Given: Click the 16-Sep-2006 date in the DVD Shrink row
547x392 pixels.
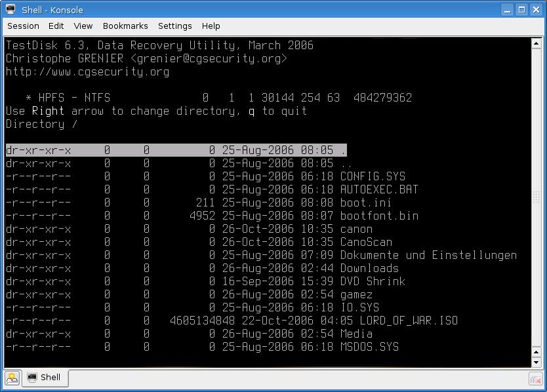Looking at the screenshot, I should coord(258,281).
